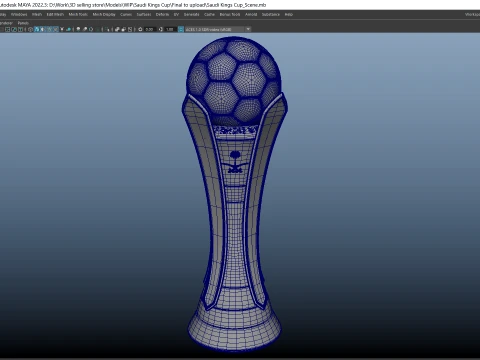Screen dimensions: 480x360
Task: Toggle depth of field icon
Action: (98, 29)
